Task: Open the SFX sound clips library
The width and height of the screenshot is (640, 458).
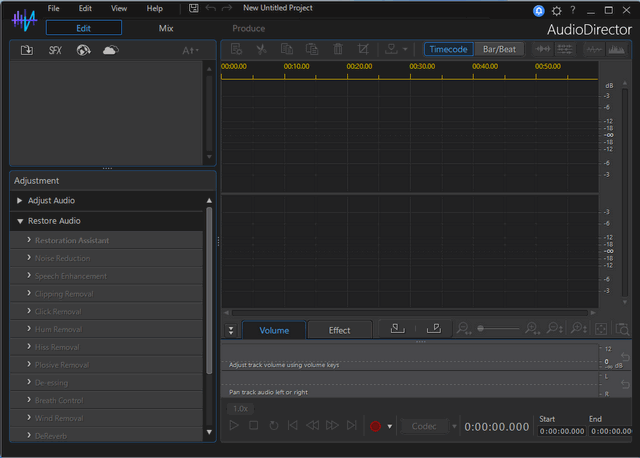Action: [x=55, y=50]
